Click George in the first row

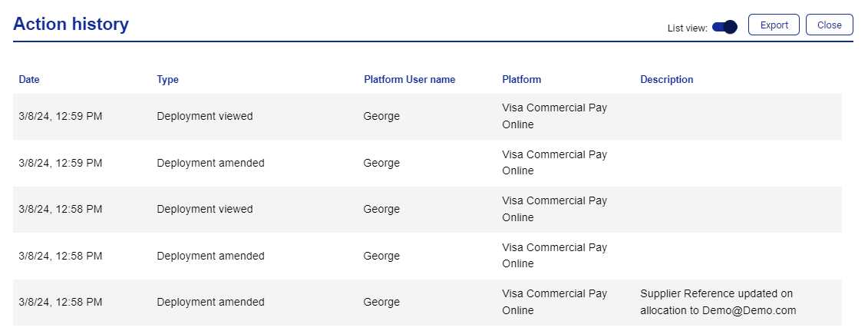381,116
